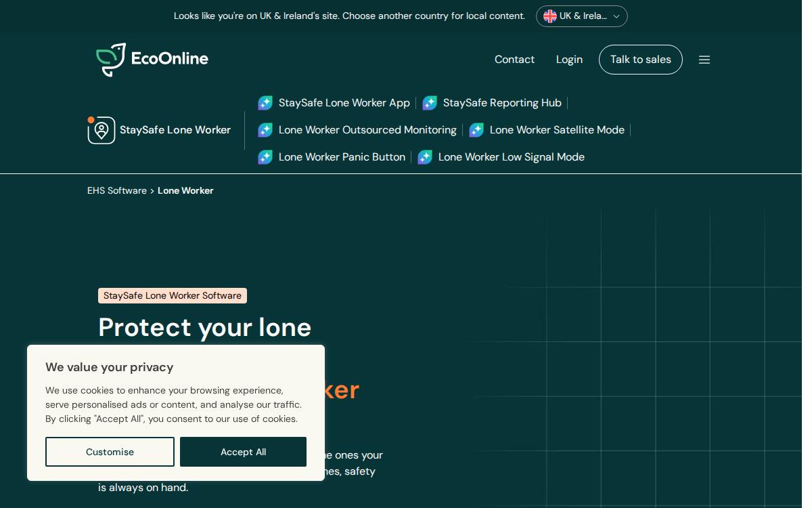Click the StaySafe Lone Worker pin icon
The image size is (812, 508).
101,130
